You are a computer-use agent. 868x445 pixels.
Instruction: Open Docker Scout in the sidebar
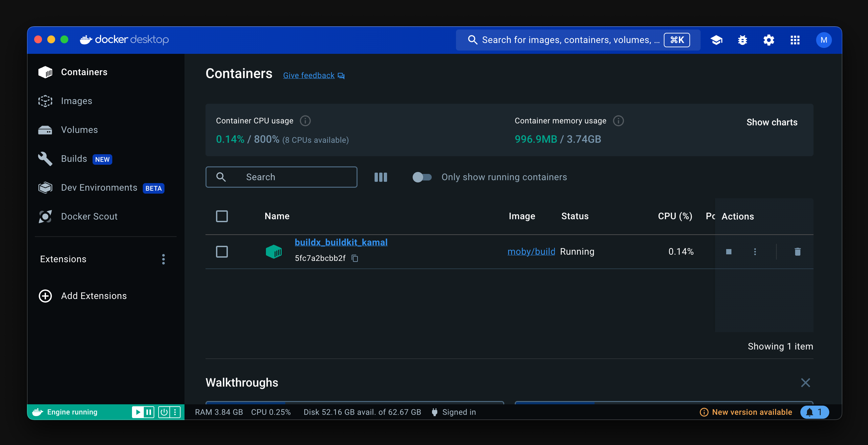(x=89, y=216)
